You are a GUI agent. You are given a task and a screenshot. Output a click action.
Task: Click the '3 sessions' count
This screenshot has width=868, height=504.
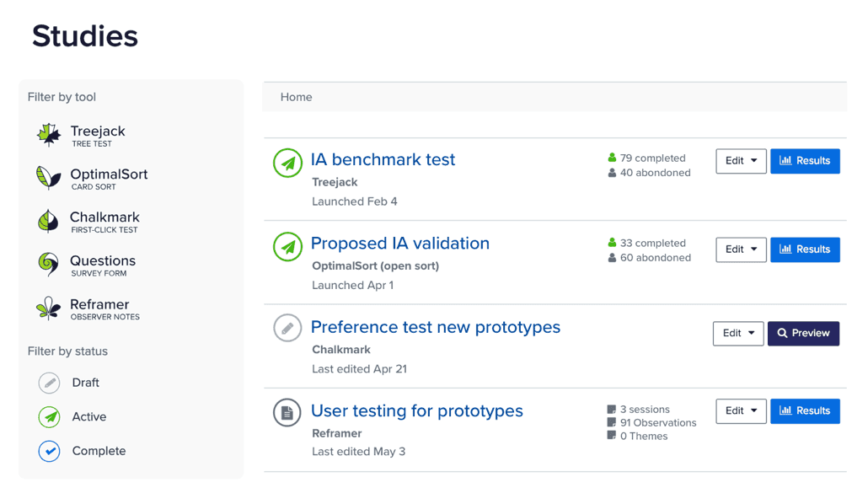[x=645, y=410]
